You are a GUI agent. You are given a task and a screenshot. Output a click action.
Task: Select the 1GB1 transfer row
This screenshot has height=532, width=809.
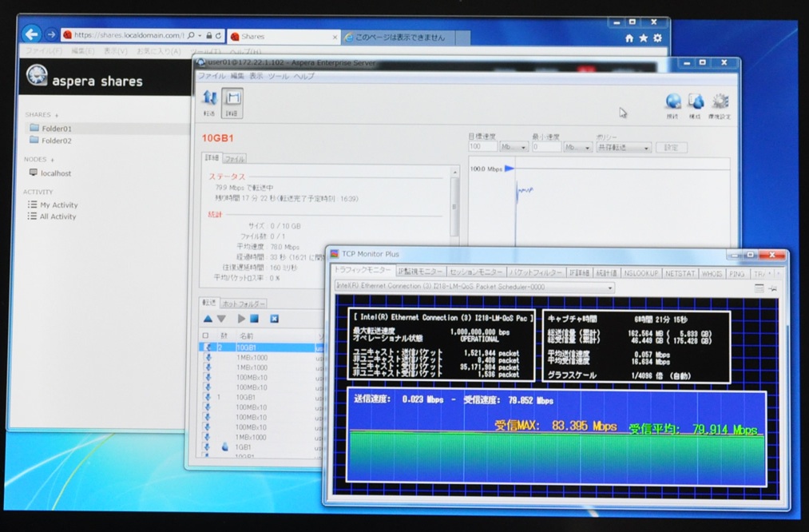tap(260, 447)
